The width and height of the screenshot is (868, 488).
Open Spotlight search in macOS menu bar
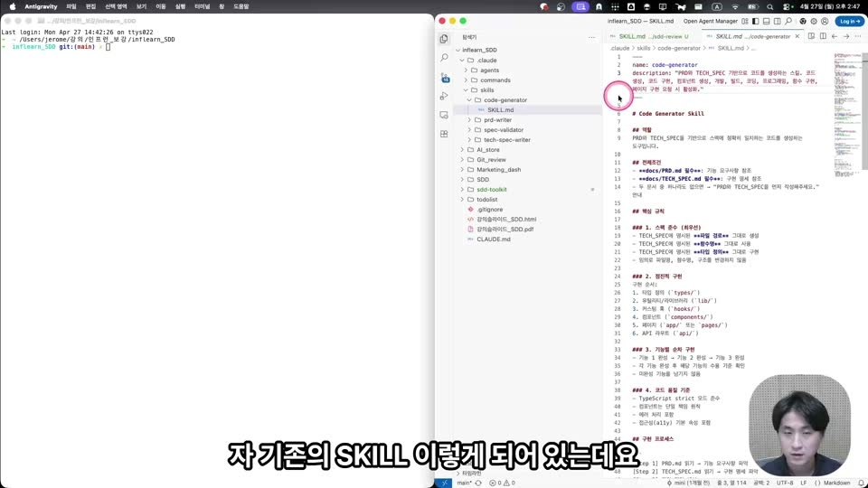click(770, 6)
